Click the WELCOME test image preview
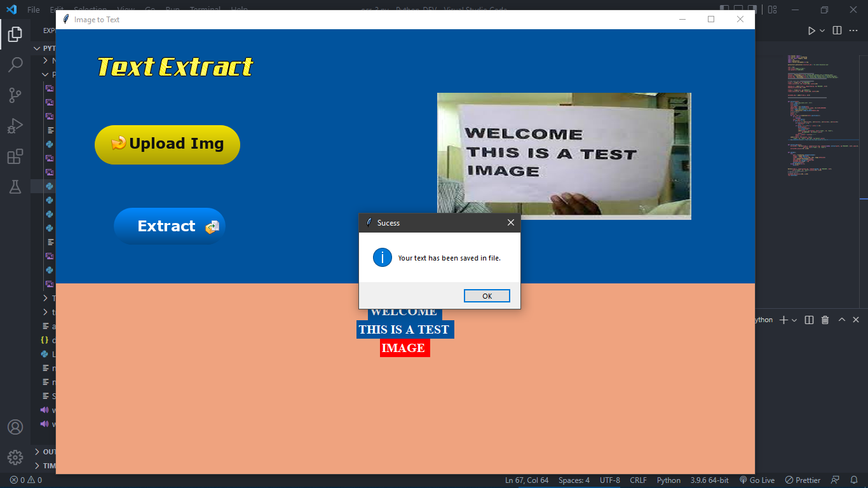868x488 pixels. 564,156
